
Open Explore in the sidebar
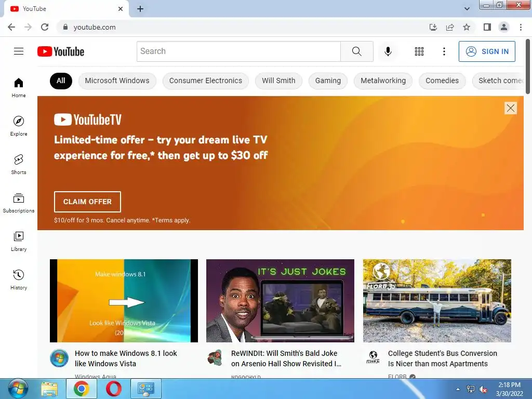[19, 126]
